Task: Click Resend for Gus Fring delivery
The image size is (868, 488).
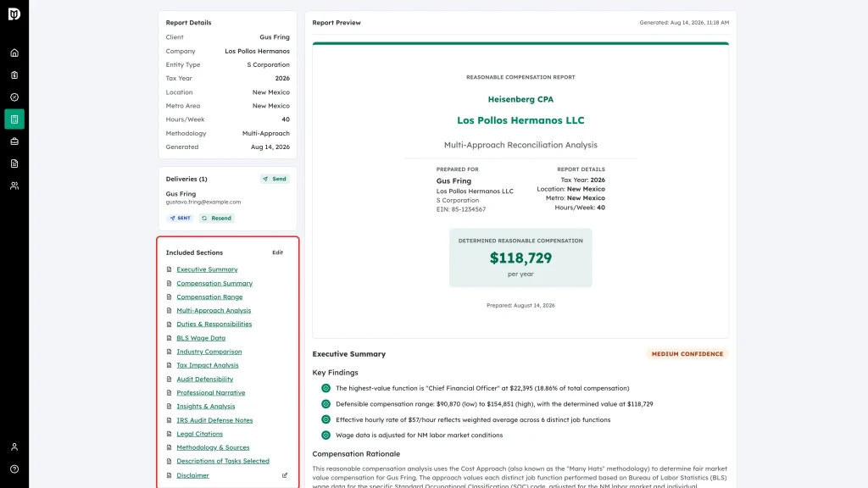Action: [x=216, y=218]
